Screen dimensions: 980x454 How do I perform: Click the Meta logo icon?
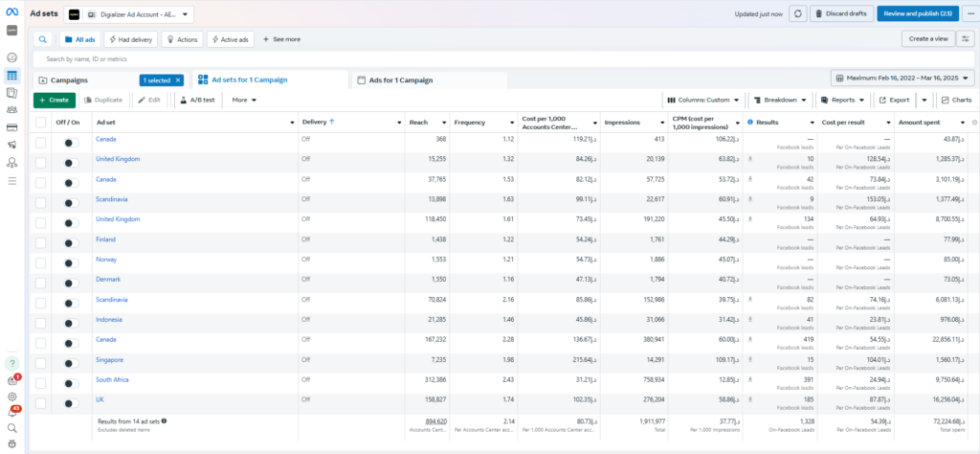click(x=11, y=11)
